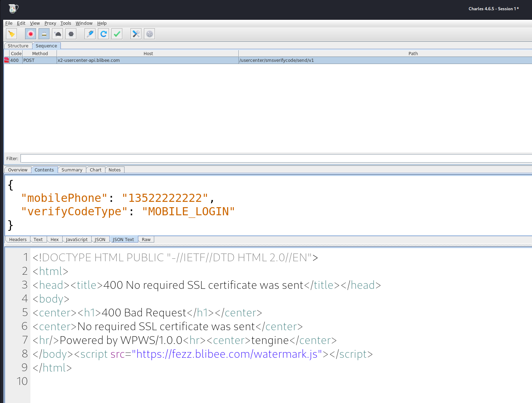Click the pen Compose icon
This screenshot has height=403, width=532.
point(90,34)
